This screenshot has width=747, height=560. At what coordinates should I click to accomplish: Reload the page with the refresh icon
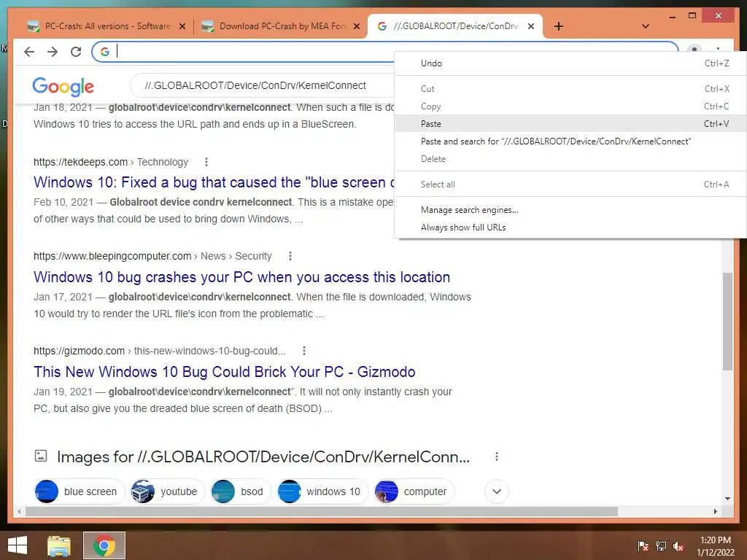point(76,52)
